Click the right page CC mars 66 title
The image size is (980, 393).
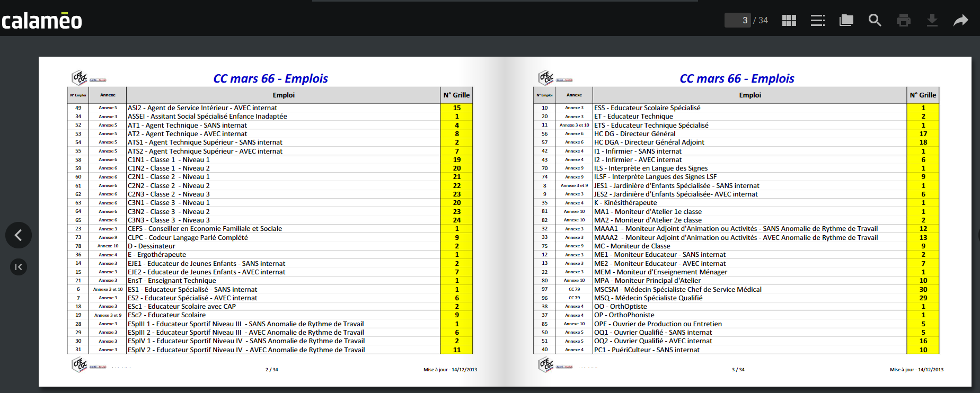(737, 78)
